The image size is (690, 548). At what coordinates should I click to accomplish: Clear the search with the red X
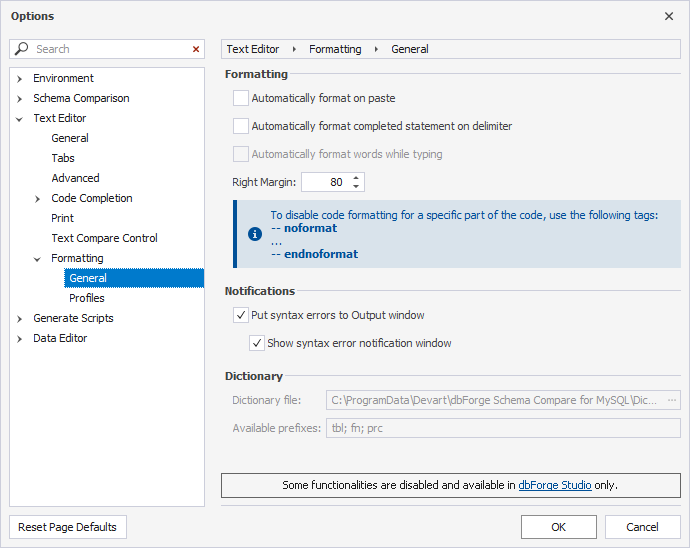click(196, 49)
